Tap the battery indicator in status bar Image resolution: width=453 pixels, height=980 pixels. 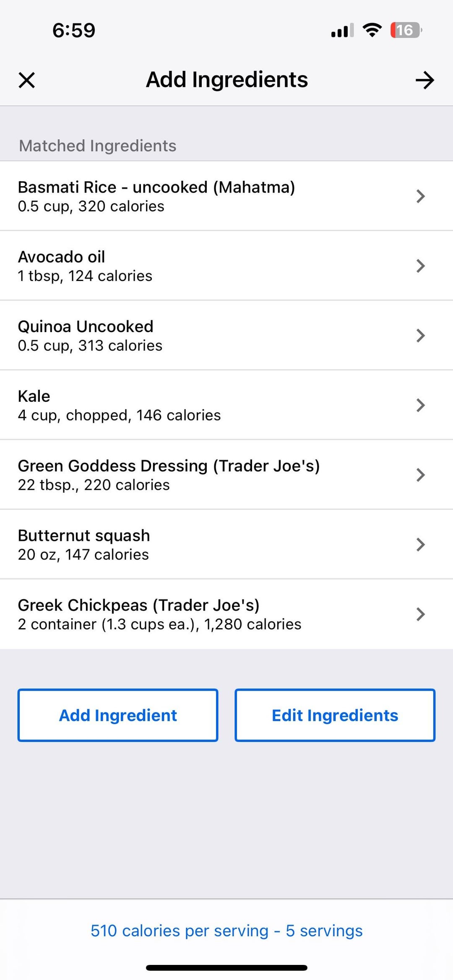[406, 30]
